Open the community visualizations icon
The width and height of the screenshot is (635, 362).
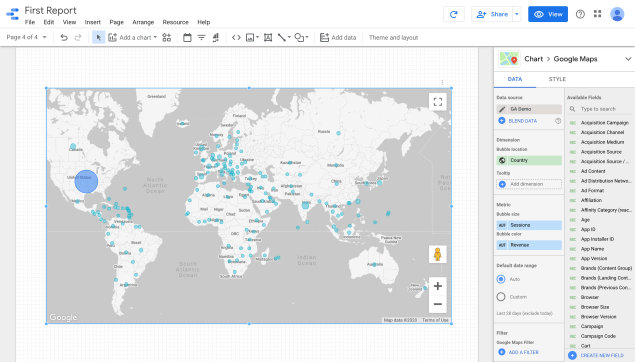tap(166, 38)
